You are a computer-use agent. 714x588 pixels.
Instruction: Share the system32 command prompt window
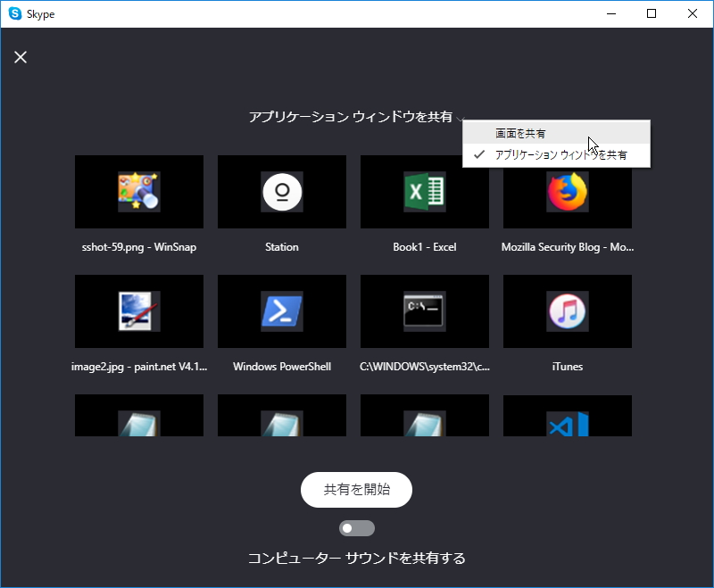tap(424, 311)
